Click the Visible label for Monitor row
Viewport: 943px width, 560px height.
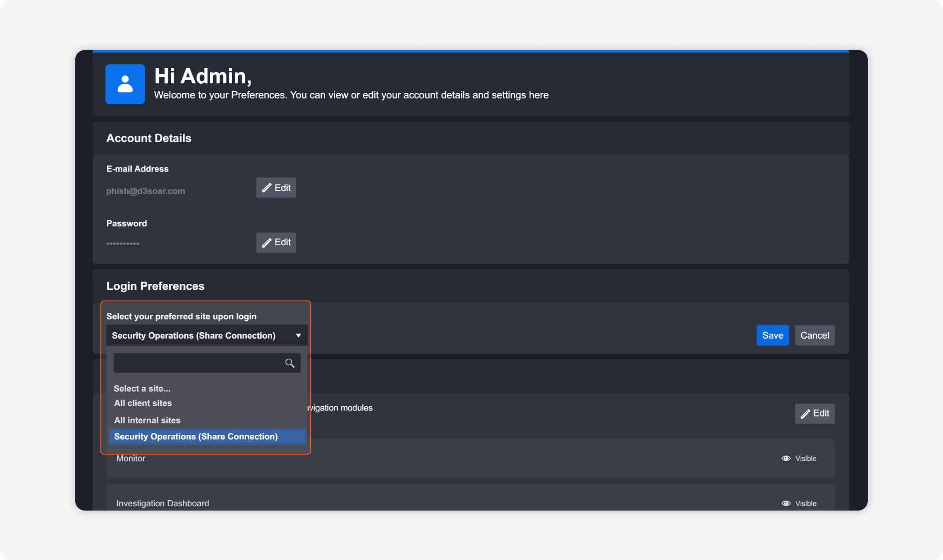(x=805, y=458)
